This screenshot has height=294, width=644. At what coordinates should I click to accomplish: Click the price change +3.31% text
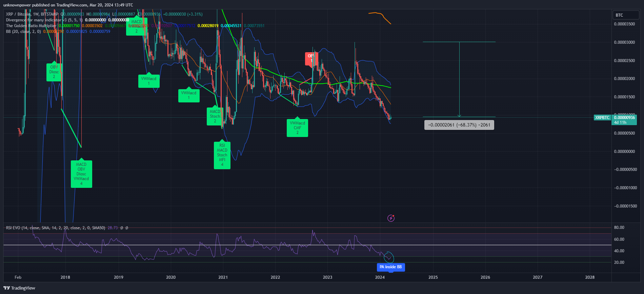click(x=196, y=14)
